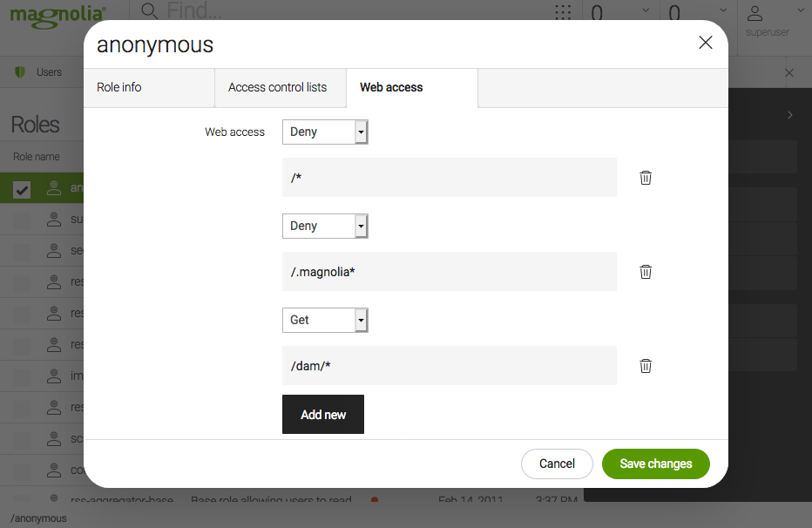812x528 pixels.
Task: Open the first Deny dropdown for /*
Action: (x=325, y=132)
